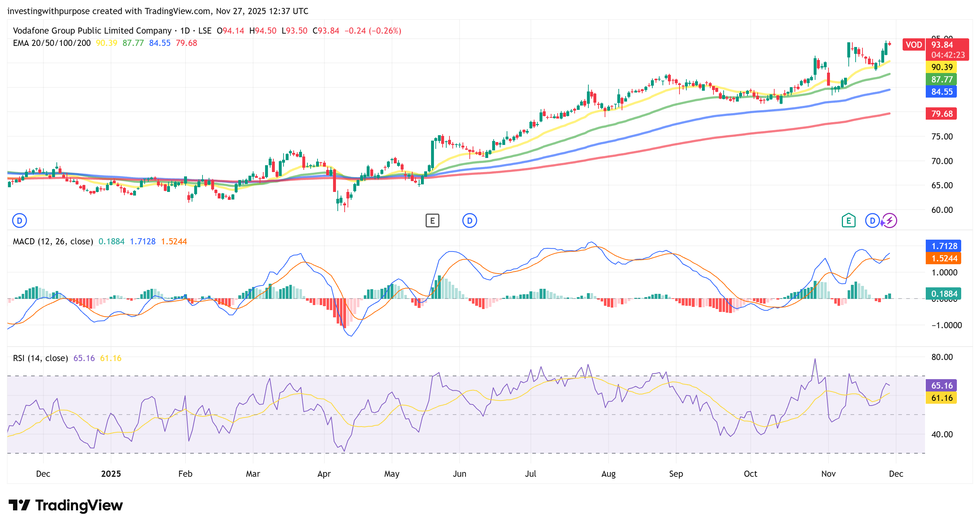Click the TradingView logo at bottom left
The width and height of the screenshot is (980, 527).
point(65,505)
